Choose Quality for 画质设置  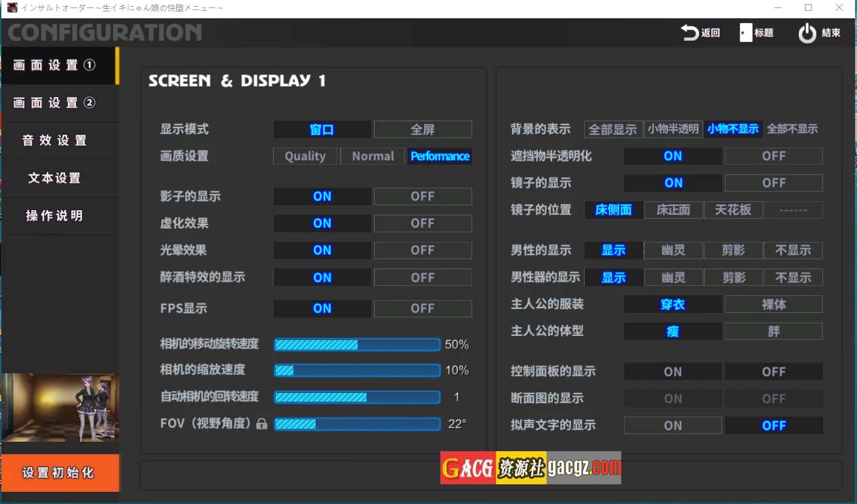click(x=305, y=156)
